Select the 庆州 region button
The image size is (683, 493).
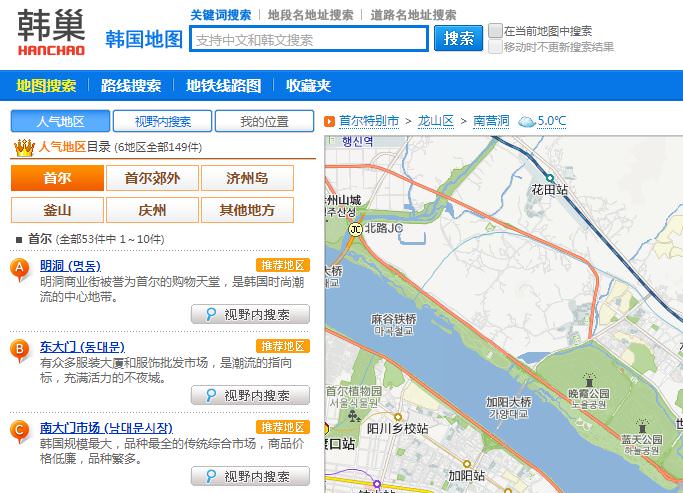152,210
